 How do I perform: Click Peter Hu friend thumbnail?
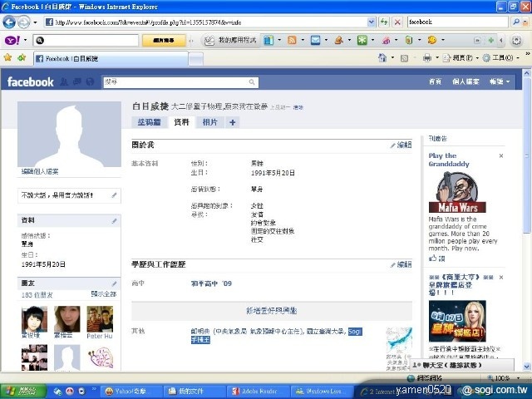coord(100,319)
